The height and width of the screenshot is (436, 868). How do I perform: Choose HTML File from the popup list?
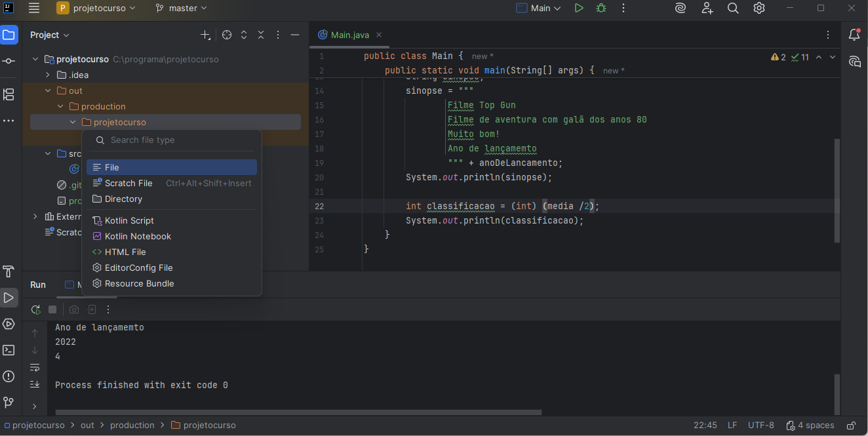[125, 252]
